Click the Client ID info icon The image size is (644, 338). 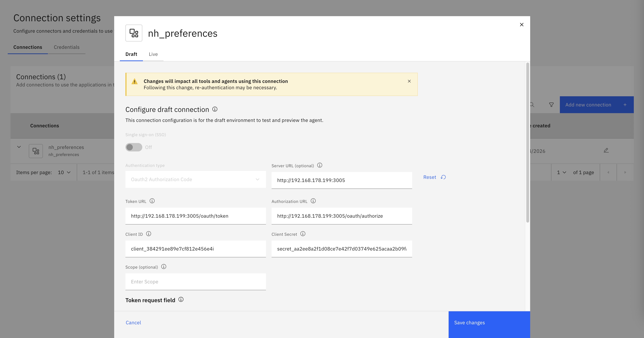pos(148,234)
